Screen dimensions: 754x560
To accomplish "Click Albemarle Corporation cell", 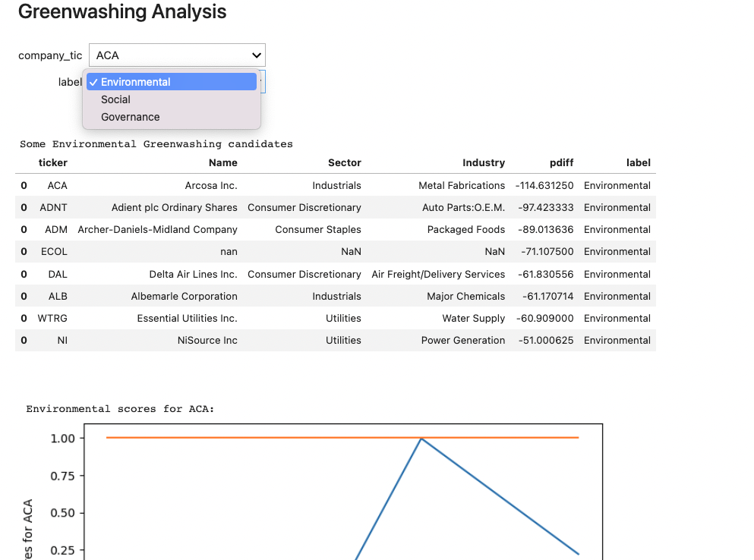I will tap(185, 297).
